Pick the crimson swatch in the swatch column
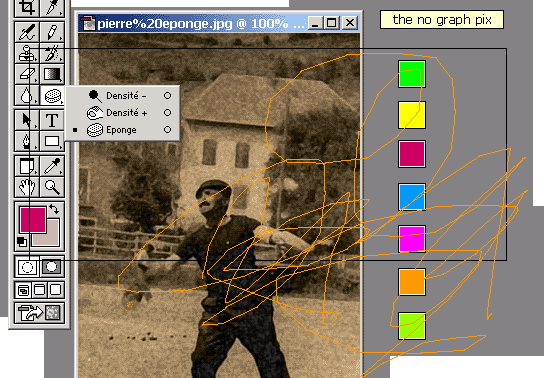Screen dimensions: 544x378 click(412, 154)
